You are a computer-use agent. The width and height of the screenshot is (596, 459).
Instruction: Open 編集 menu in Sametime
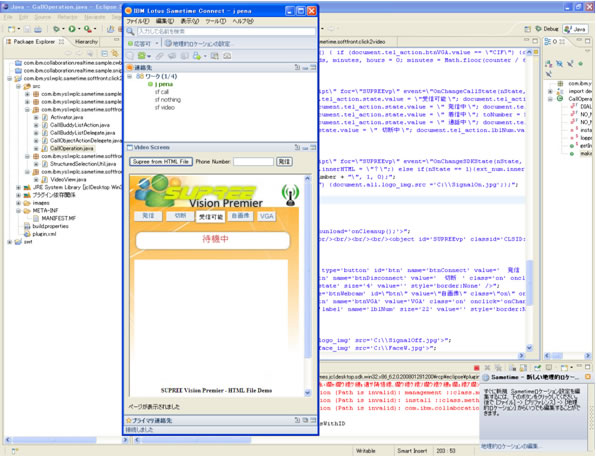click(165, 21)
